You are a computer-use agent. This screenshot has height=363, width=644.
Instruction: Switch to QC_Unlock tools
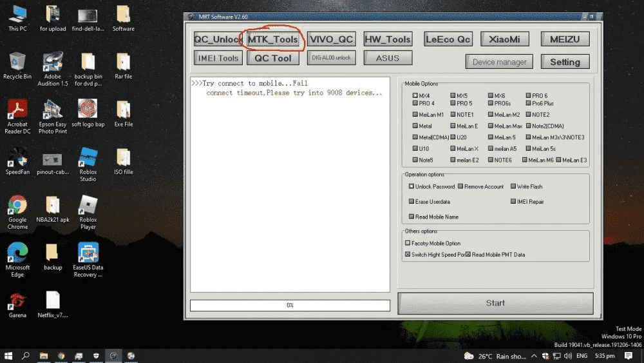pyautogui.click(x=218, y=39)
